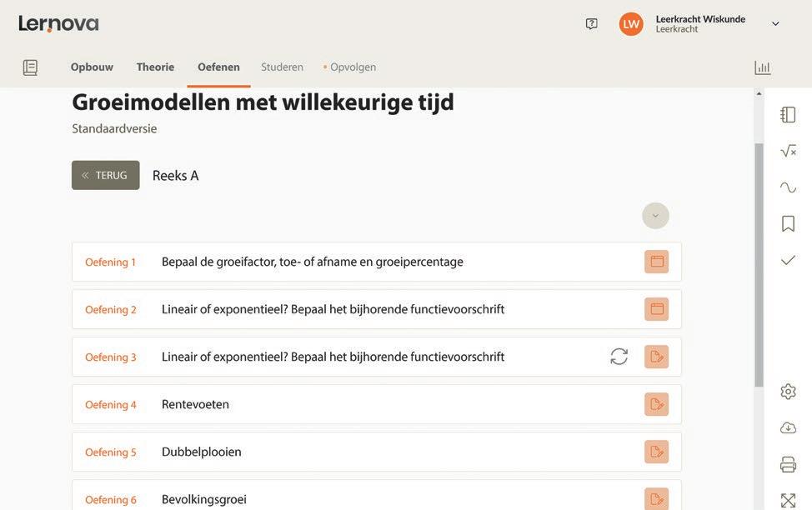Click the round chevron expander above exercises
812x510 pixels.
pos(655,216)
